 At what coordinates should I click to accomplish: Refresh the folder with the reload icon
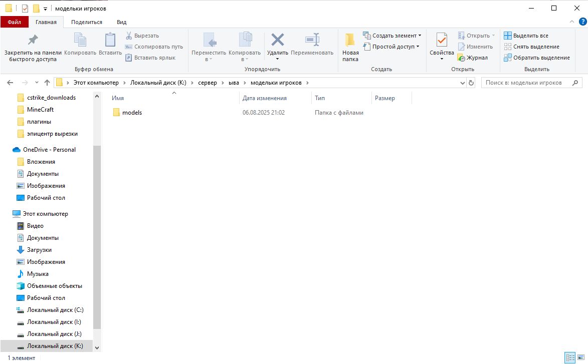coord(471,83)
